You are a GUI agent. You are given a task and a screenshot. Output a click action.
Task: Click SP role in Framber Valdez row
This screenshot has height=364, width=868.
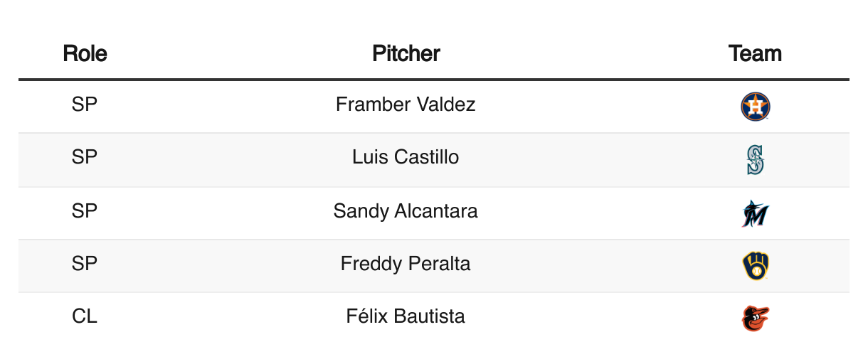click(85, 105)
